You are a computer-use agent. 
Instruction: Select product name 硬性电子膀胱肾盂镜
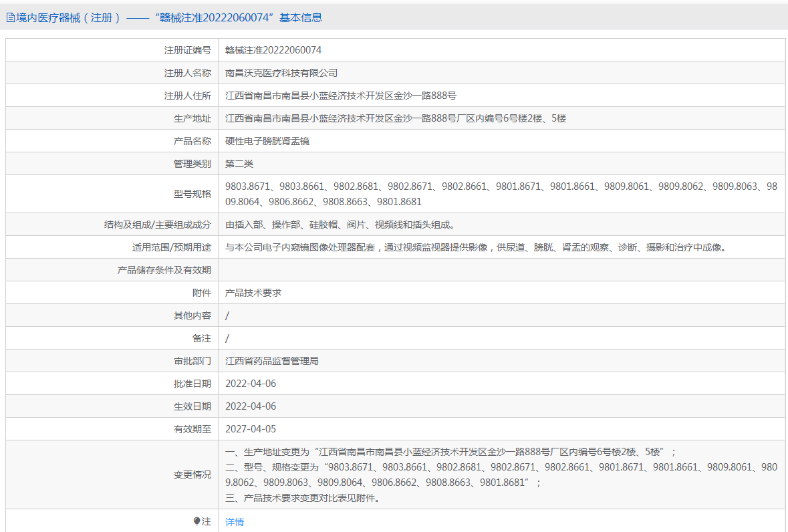click(x=267, y=141)
